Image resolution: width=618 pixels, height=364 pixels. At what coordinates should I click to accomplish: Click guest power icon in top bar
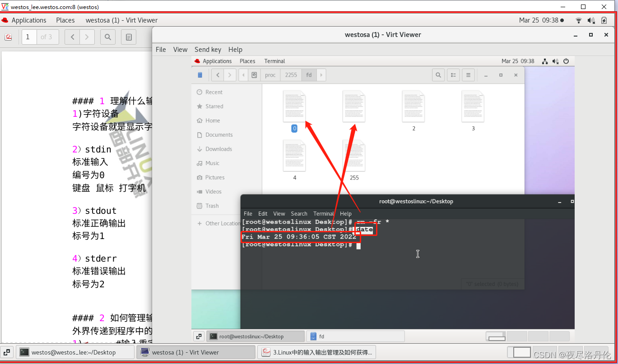point(566,61)
